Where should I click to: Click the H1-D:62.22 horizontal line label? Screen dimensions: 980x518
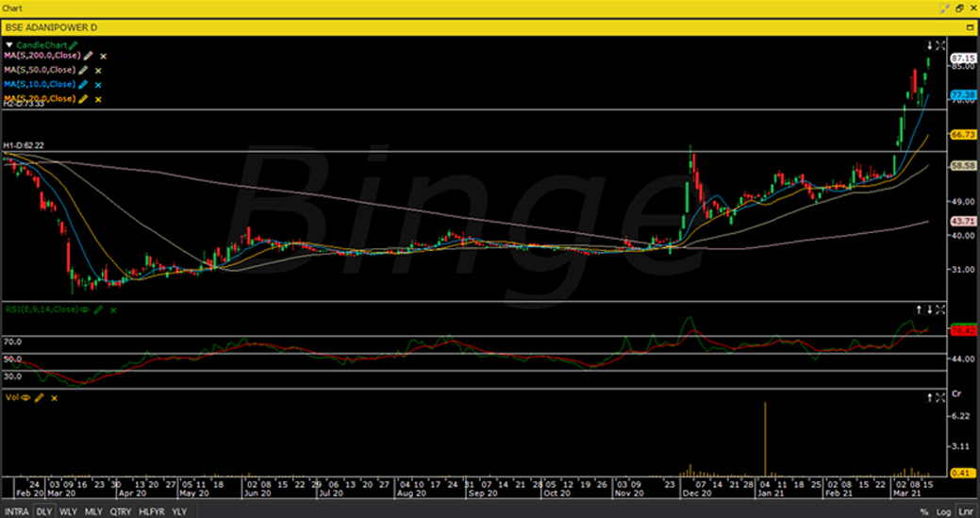[x=24, y=145]
